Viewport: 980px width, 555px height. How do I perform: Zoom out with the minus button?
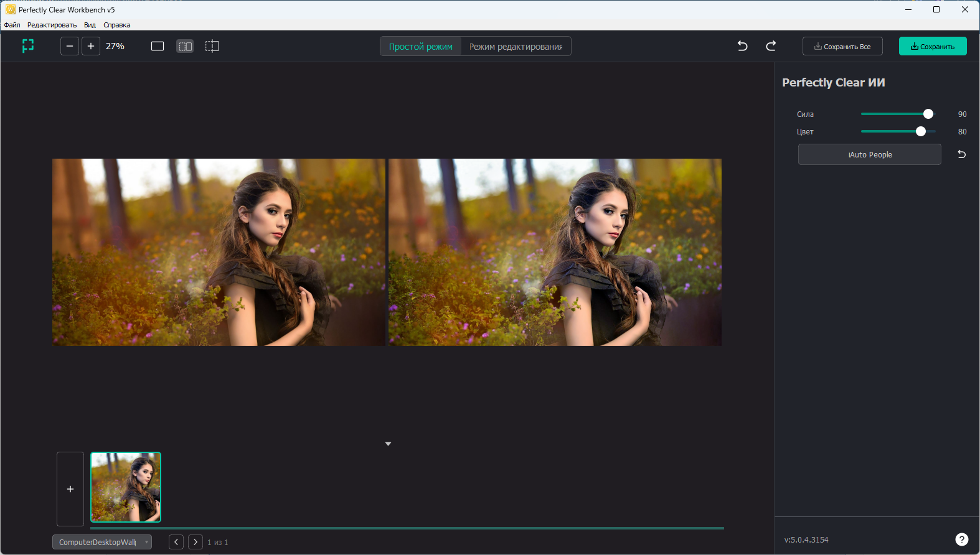[70, 46]
